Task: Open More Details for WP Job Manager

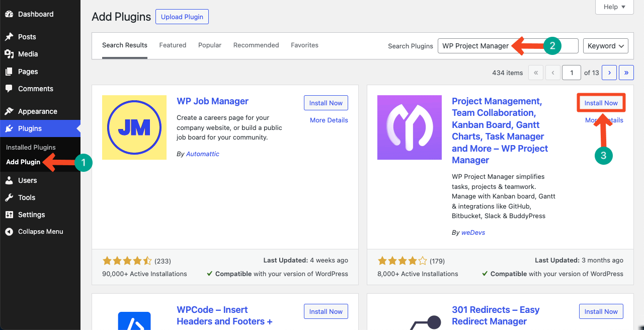Action: tap(329, 120)
